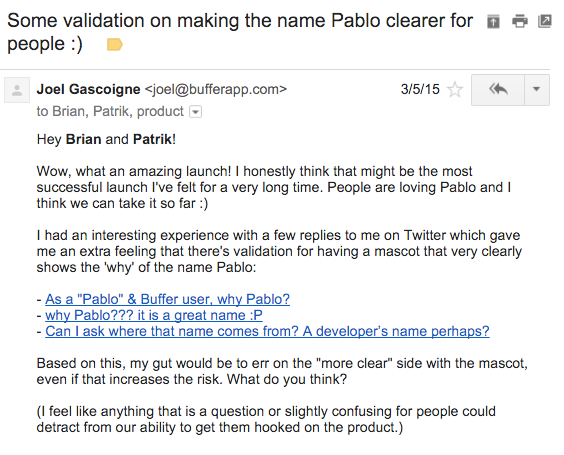Follow the 'Can I ask where that name comes from' link
The width and height of the screenshot is (564, 455).
point(267,331)
